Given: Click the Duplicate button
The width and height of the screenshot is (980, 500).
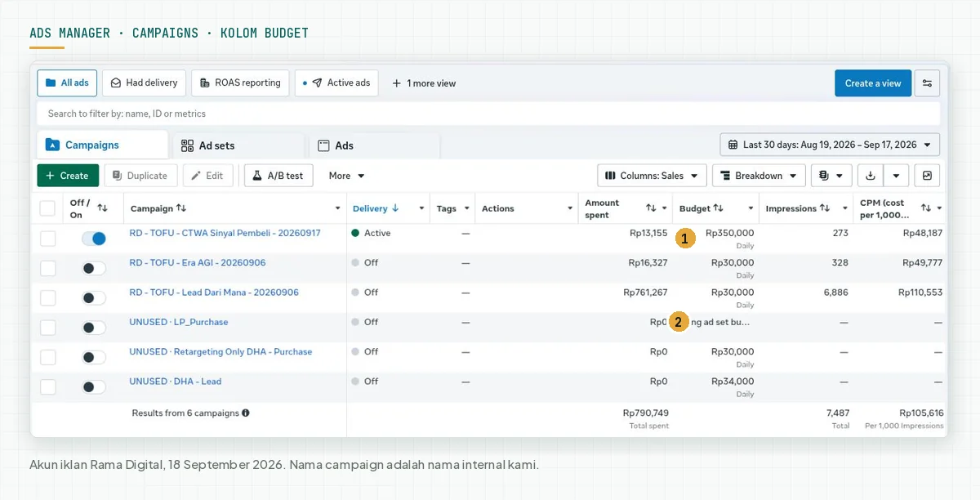Looking at the screenshot, I should (x=140, y=176).
